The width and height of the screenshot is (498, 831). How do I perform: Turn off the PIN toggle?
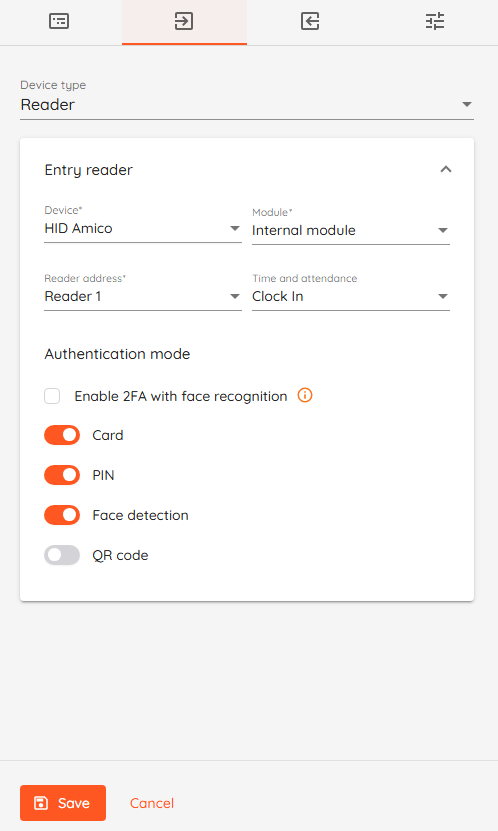62,475
